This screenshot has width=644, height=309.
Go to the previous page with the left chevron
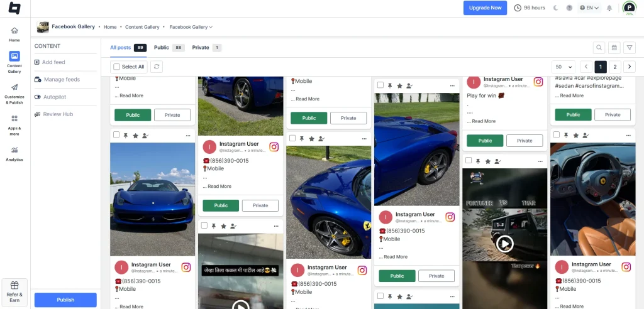point(586,67)
